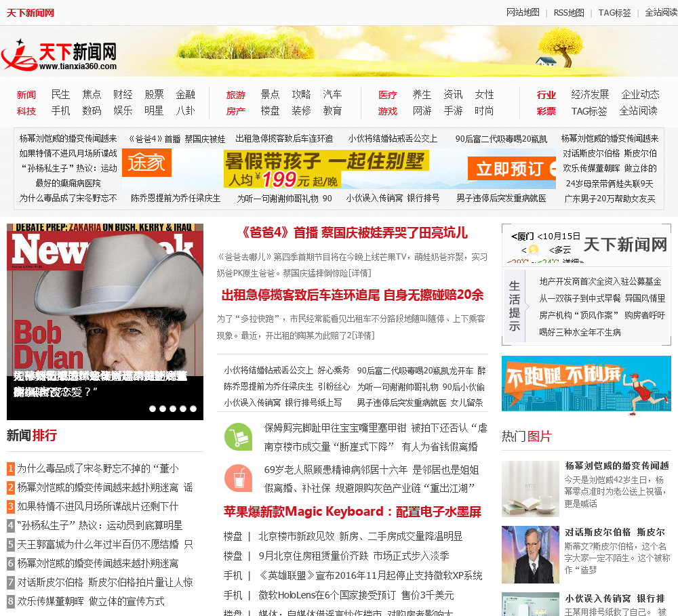Open the TAG标签 top link
This screenshot has height=616, width=678.
pyautogui.click(x=614, y=12)
